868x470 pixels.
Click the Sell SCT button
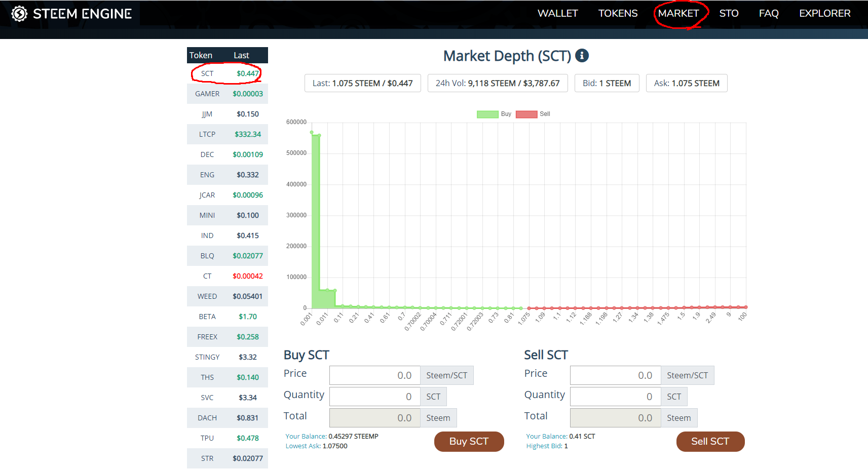[x=710, y=441]
